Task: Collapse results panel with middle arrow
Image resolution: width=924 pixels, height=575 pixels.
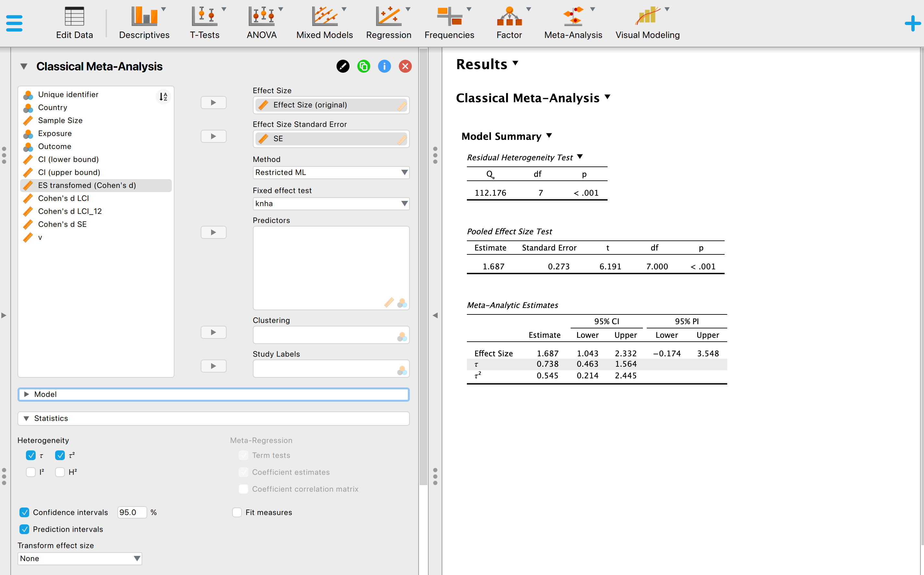Action: click(435, 315)
